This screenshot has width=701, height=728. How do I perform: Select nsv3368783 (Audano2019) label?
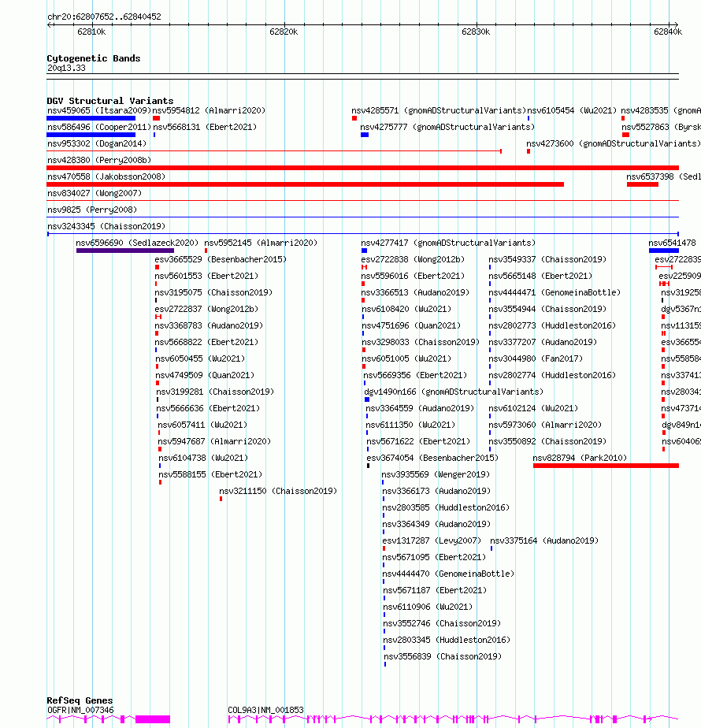[x=209, y=326]
